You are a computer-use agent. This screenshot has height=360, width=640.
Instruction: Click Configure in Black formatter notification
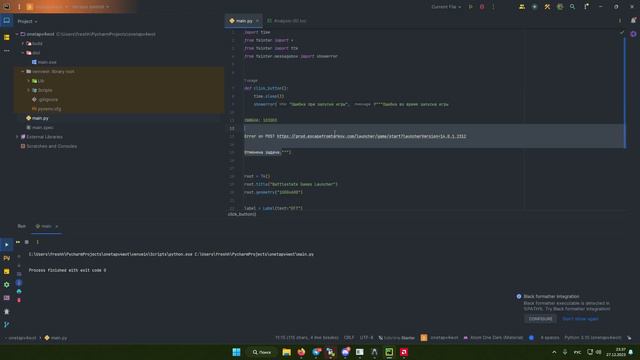tap(540, 319)
